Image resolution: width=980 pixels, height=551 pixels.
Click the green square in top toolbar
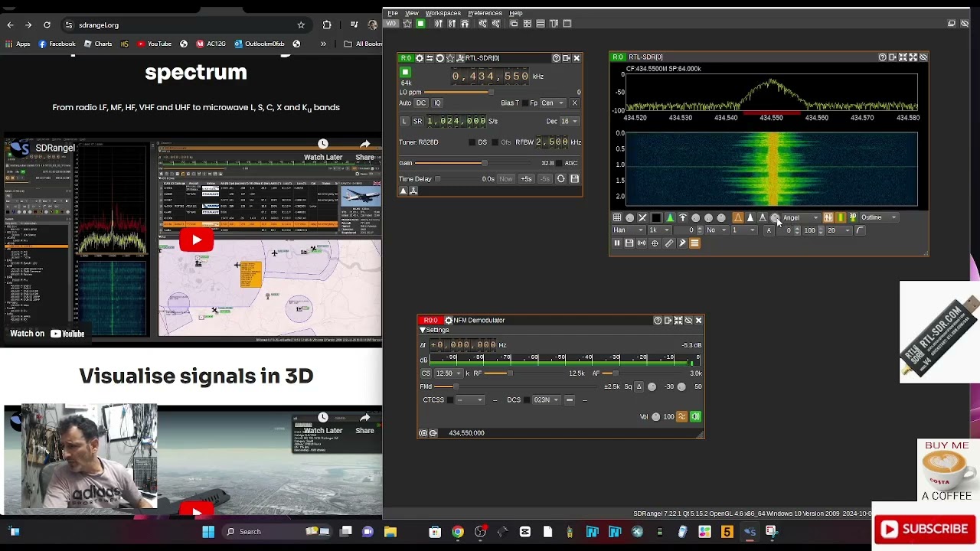(420, 24)
